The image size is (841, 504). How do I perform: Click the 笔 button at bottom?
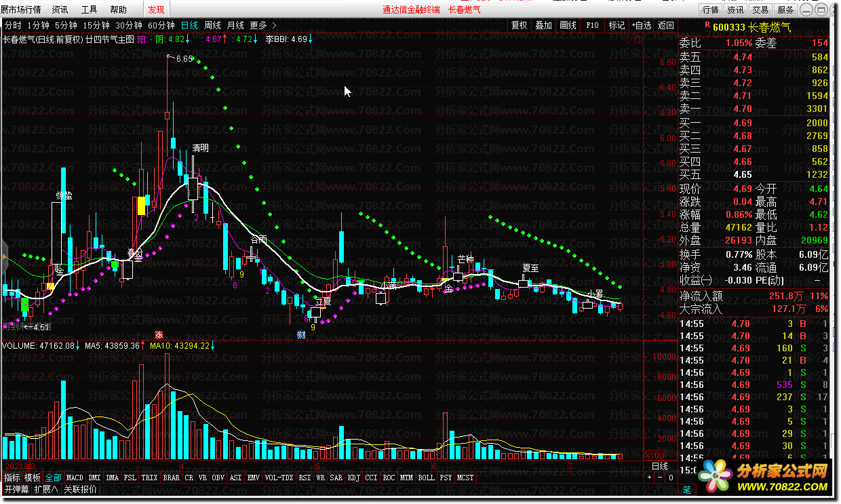coord(686,489)
